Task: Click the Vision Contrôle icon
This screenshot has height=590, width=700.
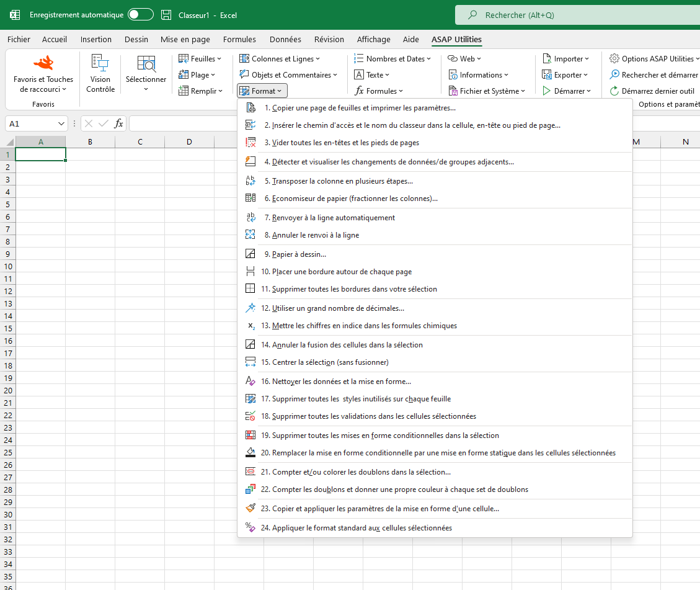Action: tap(100, 63)
